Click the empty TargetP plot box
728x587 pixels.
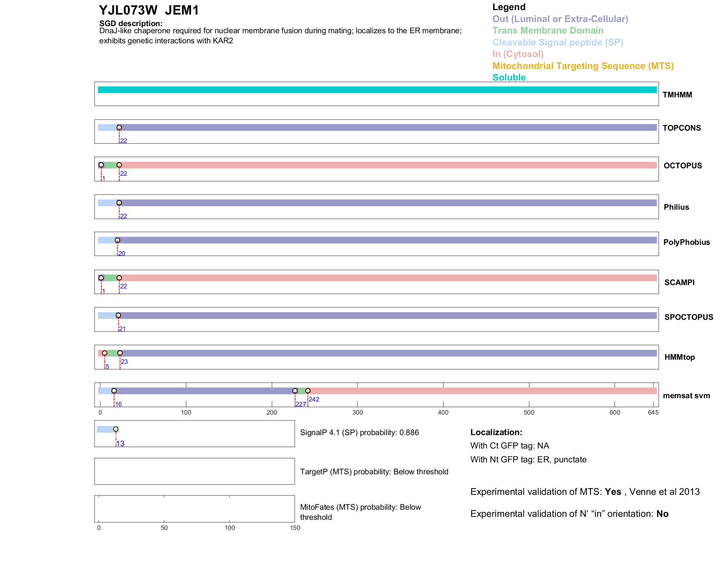point(195,471)
